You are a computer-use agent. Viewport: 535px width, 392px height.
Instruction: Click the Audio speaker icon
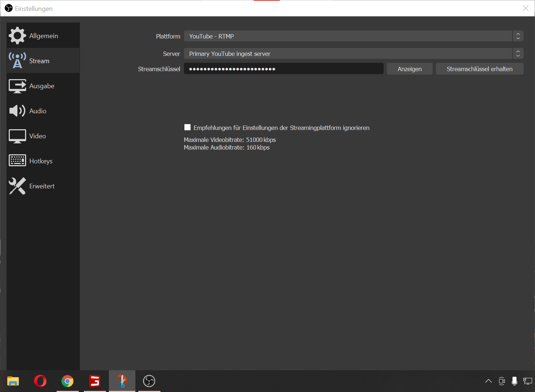coord(17,111)
